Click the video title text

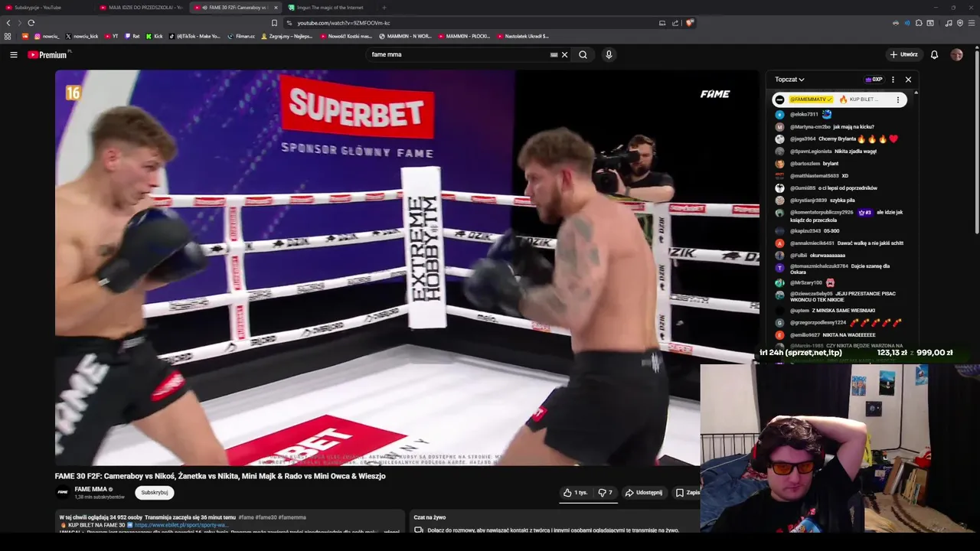click(x=220, y=476)
